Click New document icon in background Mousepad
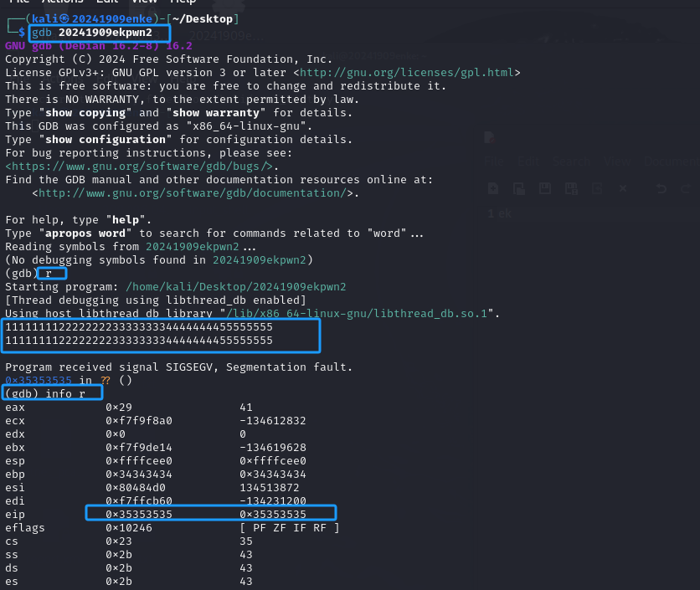The width and height of the screenshot is (700, 590). click(x=493, y=188)
